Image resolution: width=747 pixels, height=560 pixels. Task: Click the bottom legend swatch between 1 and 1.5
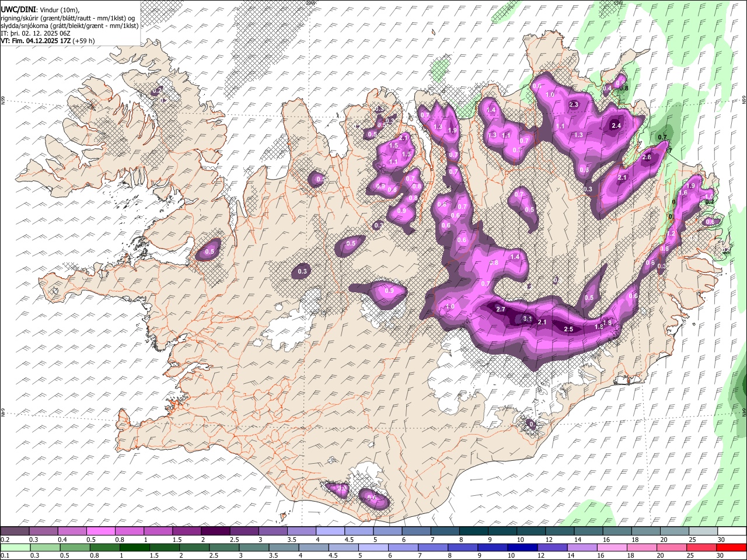pos(134,547)
